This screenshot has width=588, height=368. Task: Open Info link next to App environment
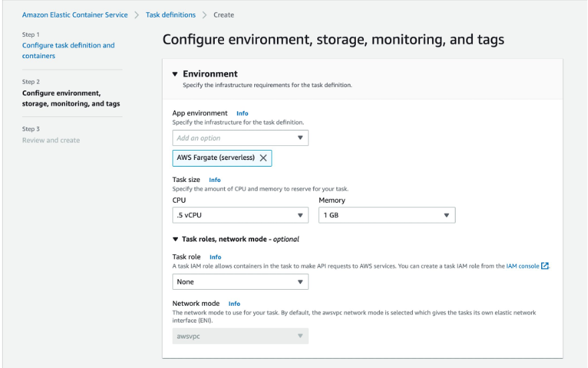point(242,113)
